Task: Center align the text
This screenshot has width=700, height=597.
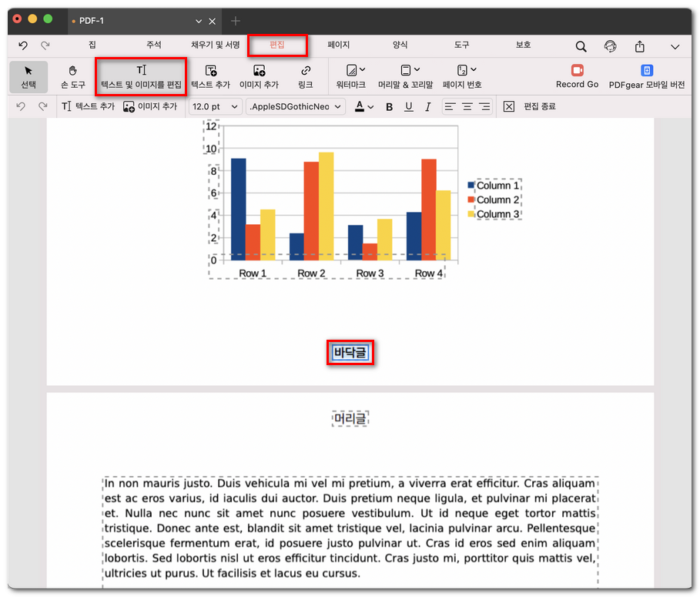Action: [x=467, y=107]
